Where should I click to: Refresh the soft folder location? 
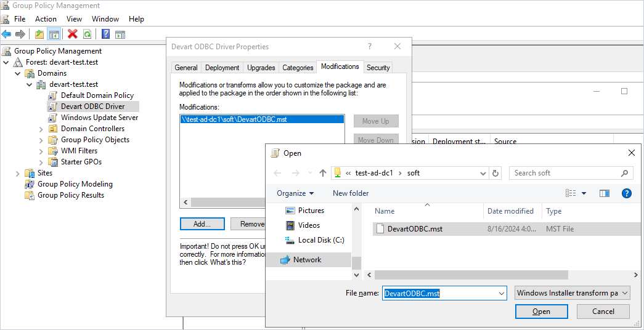[496, 173]
